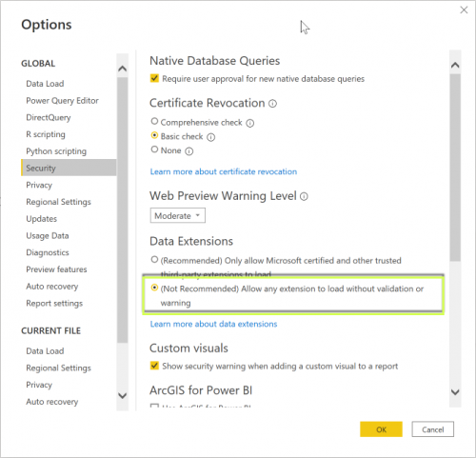Open Global Data Load settings

click(x=45, y=84)
